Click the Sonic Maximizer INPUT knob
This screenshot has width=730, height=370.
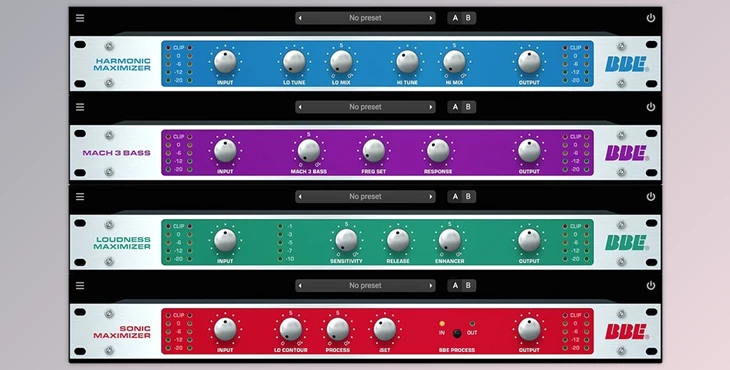click(225, 330)
